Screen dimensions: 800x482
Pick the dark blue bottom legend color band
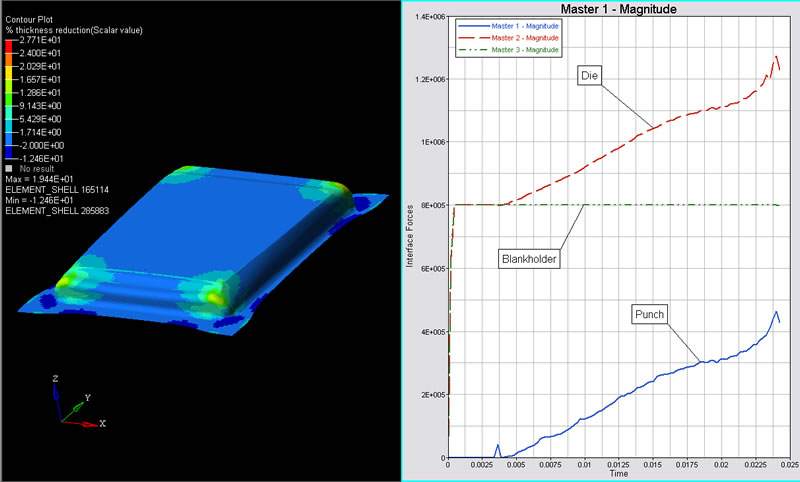pyautogui.click(x=10, y=151)
